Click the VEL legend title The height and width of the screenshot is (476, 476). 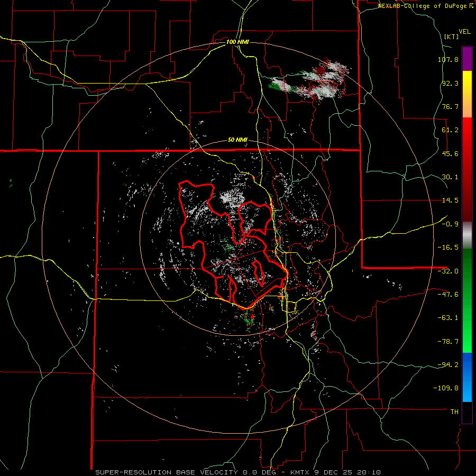pyautogui.click(x=464, y=32)
